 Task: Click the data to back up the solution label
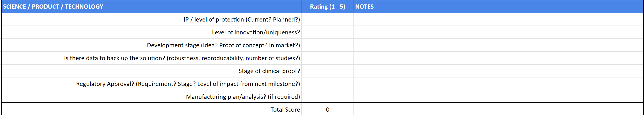click(182, 58)
